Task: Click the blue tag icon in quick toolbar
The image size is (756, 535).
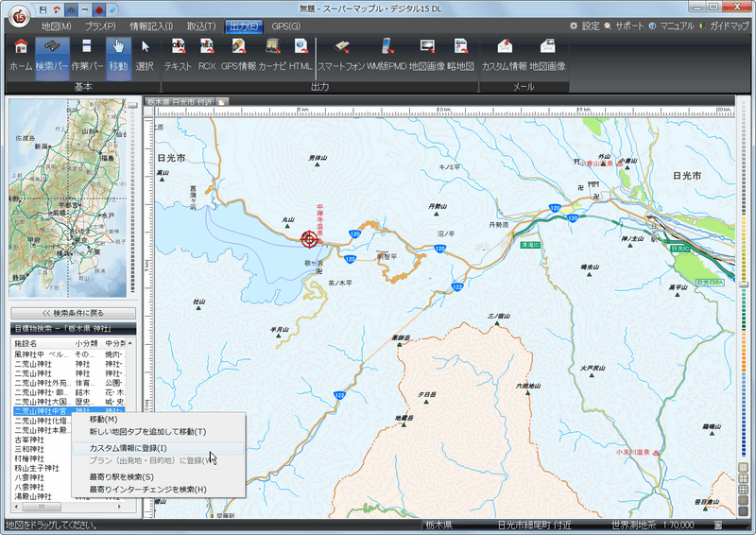Action: pyautogui.click(x=112, y=9)
